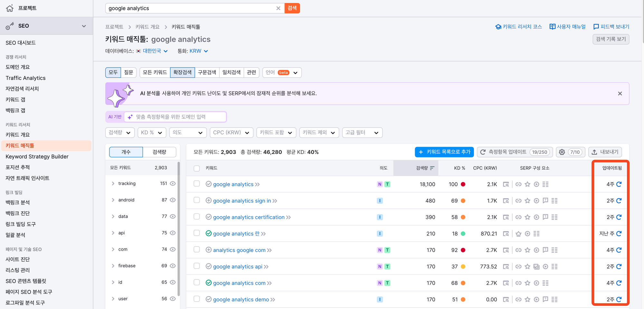
Task: Click the list SERP icon in google analytics 란 row
Action: point(536,233)
